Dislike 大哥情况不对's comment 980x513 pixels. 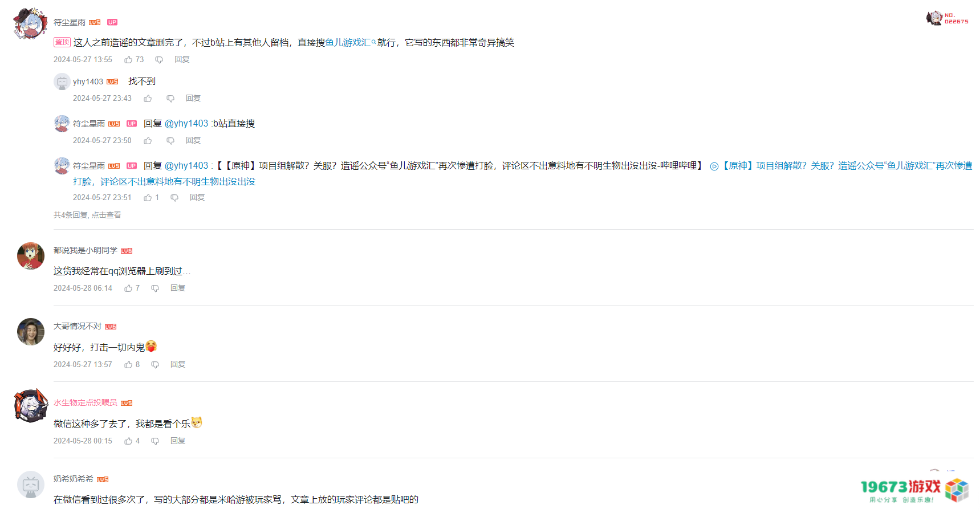coord(154,364)
